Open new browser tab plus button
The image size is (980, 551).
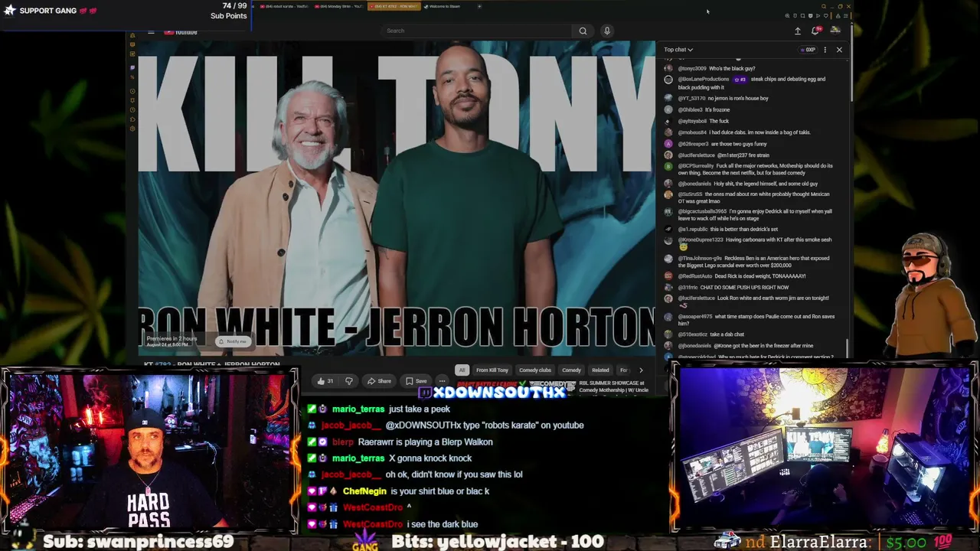pyautogui.click(x=479, y=6)
